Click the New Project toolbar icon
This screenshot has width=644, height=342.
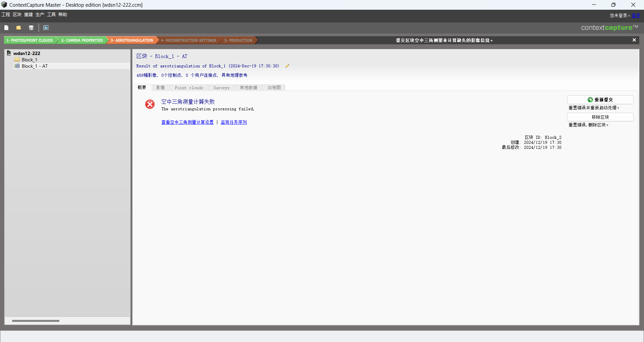(x=6, y=28)
